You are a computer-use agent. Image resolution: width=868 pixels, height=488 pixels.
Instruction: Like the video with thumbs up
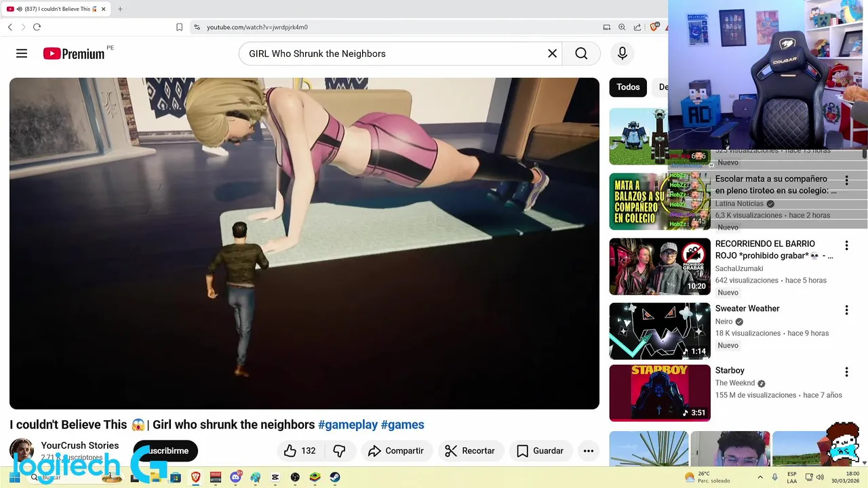pos(300,451)
